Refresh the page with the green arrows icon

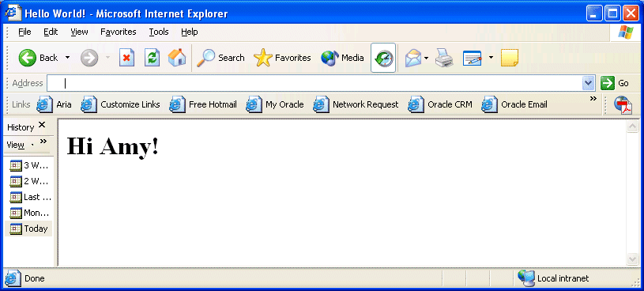[152, 58]
